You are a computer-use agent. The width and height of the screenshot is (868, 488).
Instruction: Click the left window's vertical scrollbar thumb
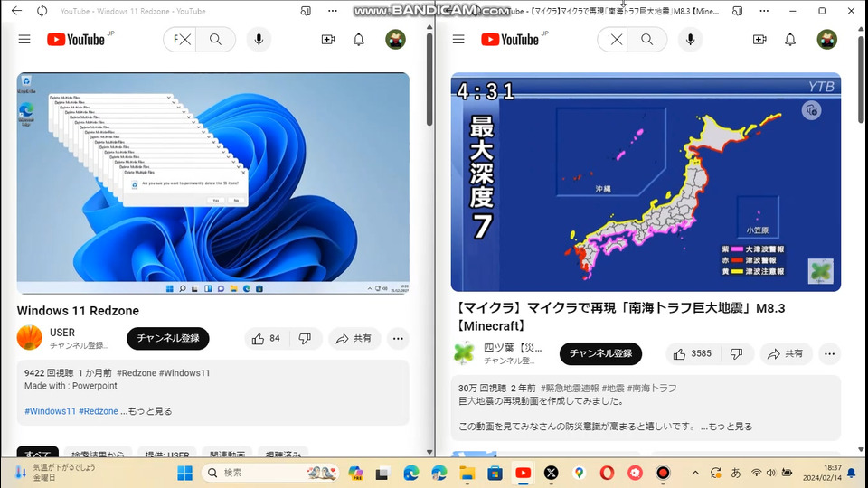[x=429, y=80]
